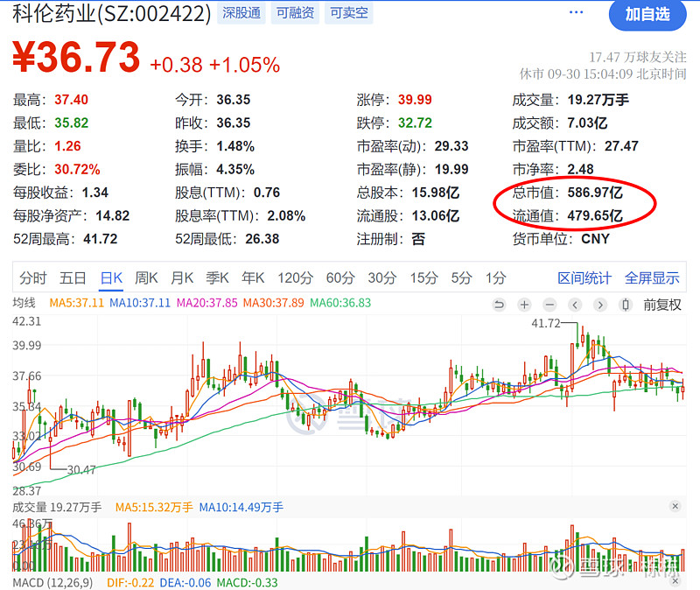Viewport: 700px width, 590px height.
Task: Move chart right with right chevron
Action: point(600,305)
